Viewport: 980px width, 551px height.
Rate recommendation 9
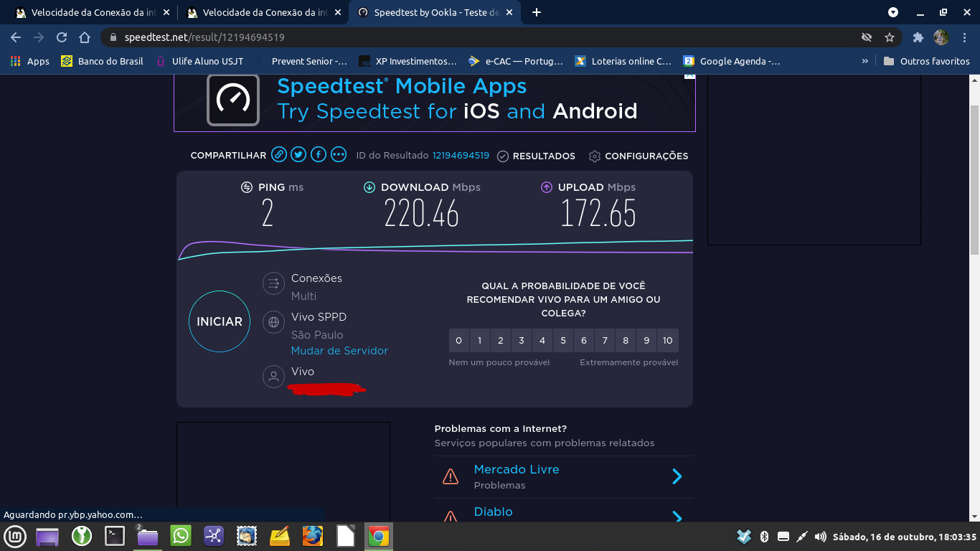pos(646,341)
